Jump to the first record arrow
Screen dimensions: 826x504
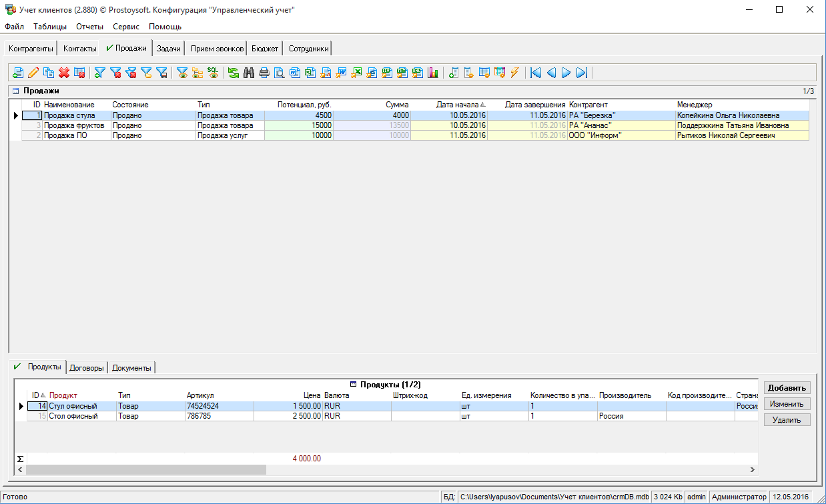click(536, 73)
